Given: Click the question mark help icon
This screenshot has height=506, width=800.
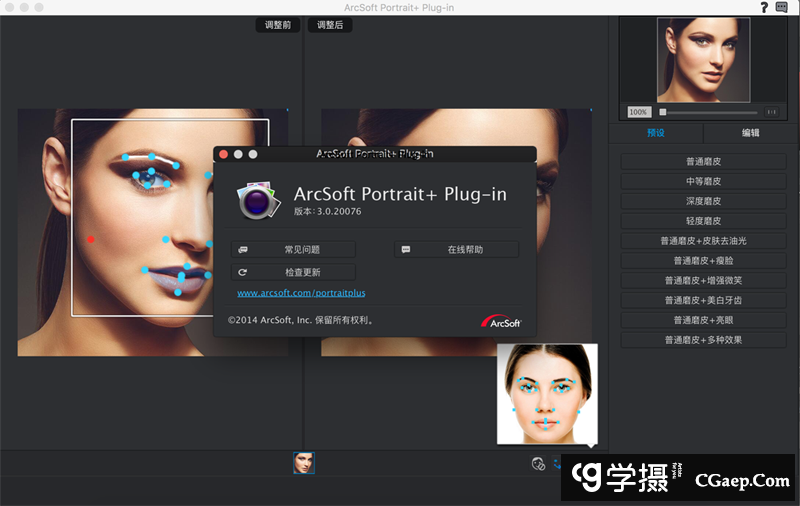Looking at the screenshot, I should (764, 7).
